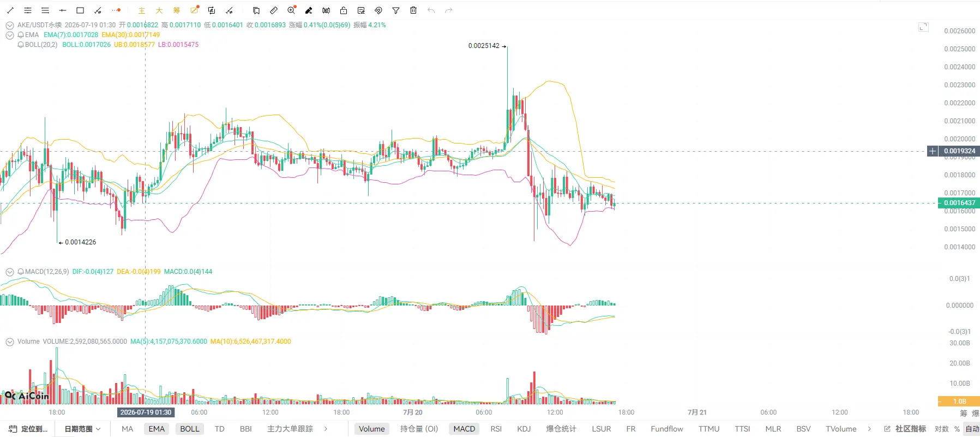Viewport: 980px width, 437px height.
Task: Enable 主力大单跟踪 indicator
Action: [x=290, y=429]
